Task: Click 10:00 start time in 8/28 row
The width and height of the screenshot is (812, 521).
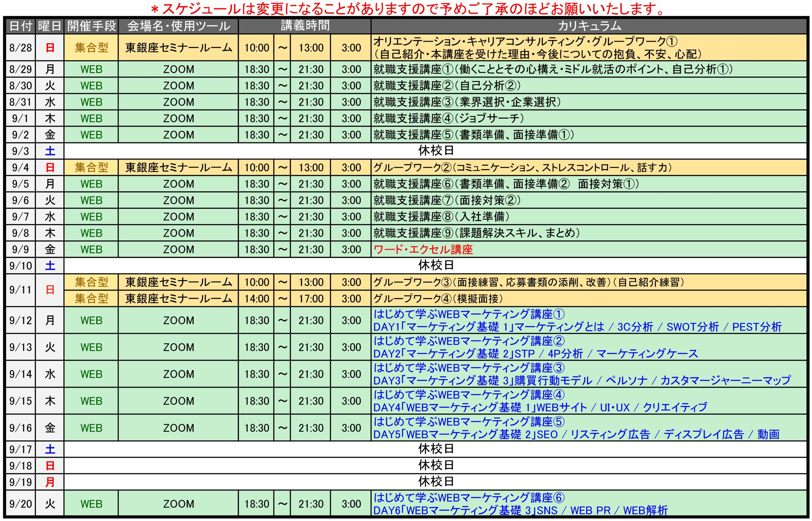Action: tap(256, 48)
